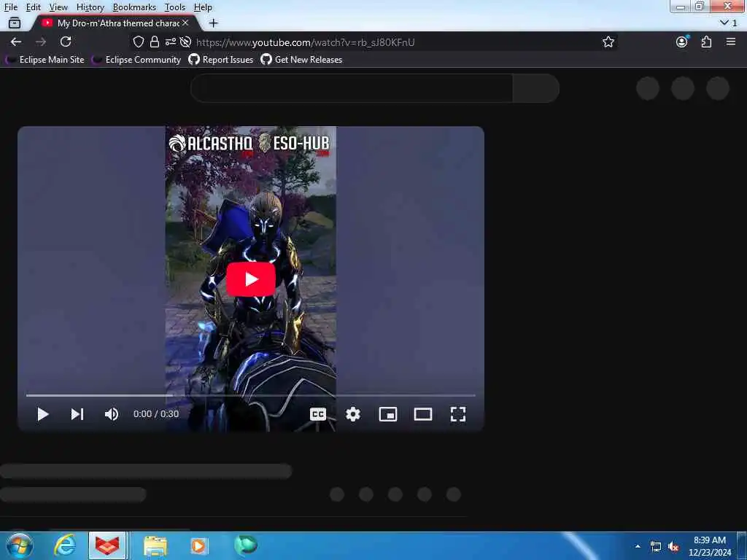Bookmark this page with the star icon
Image resolution: width=747 pixels, height=560 pixels.
click(608, 42)
